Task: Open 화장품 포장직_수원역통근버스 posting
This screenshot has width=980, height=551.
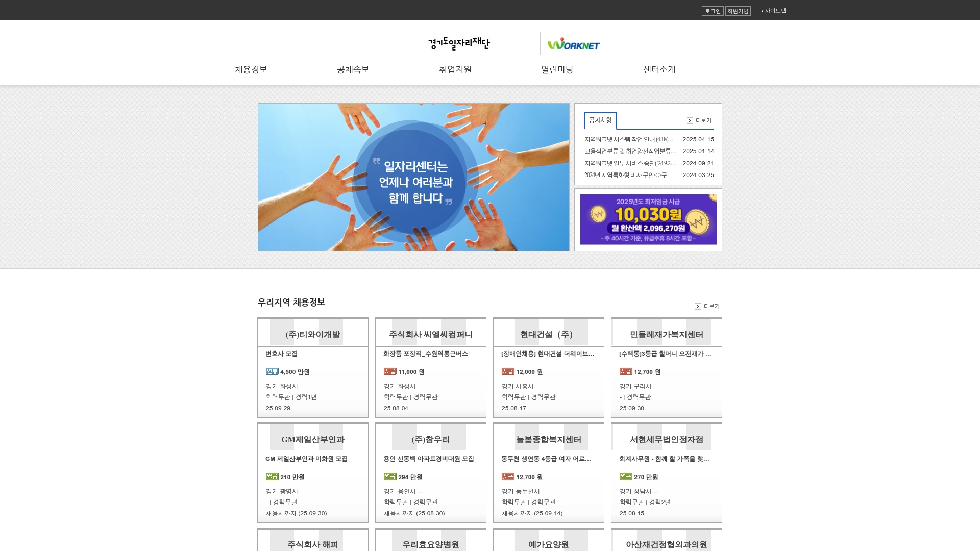Action: pyautogui.click(x=426, y=354)
